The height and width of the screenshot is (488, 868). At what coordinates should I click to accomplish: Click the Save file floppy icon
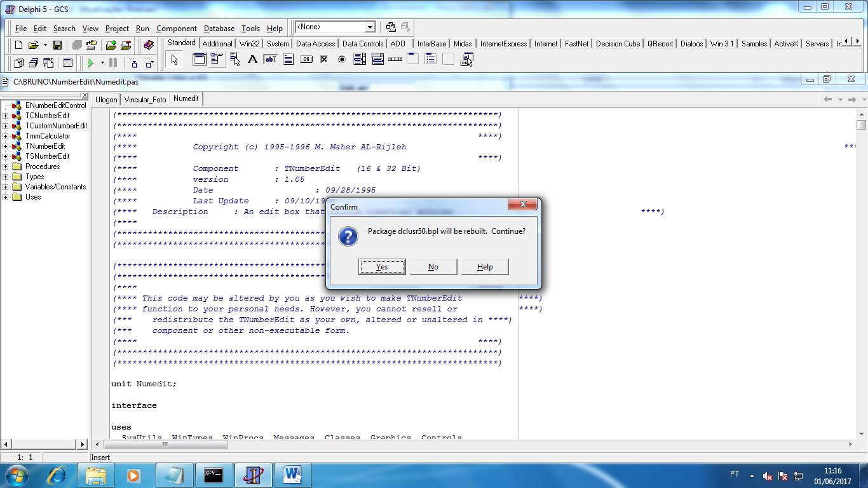coord(57,45)
